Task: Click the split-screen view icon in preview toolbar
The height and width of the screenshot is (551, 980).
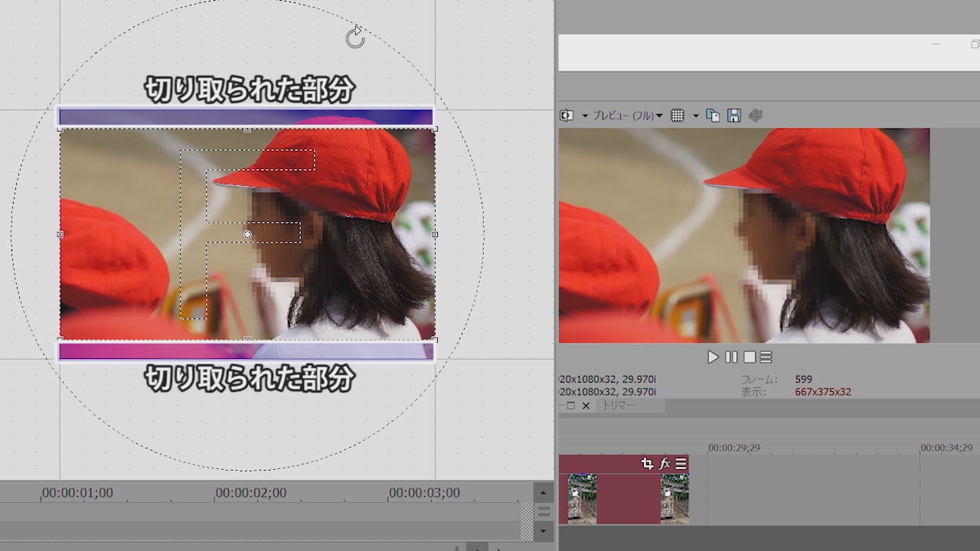Action: (x=567, y=116)
